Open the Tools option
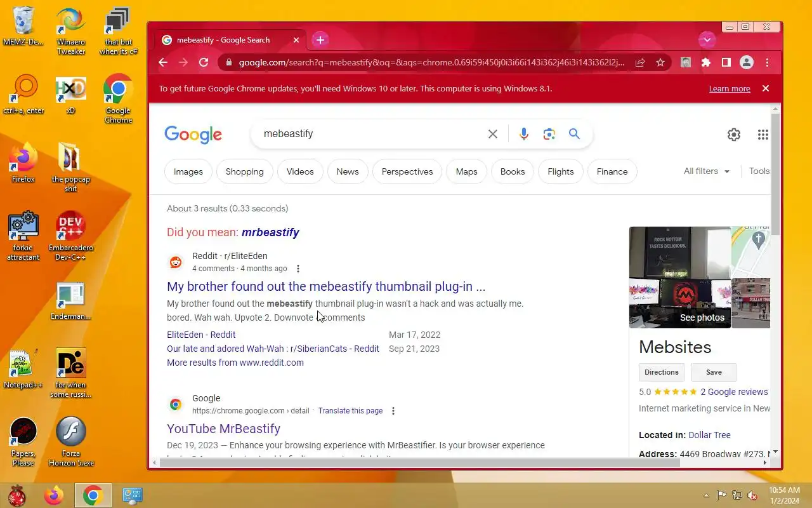 tap(759, 171)
